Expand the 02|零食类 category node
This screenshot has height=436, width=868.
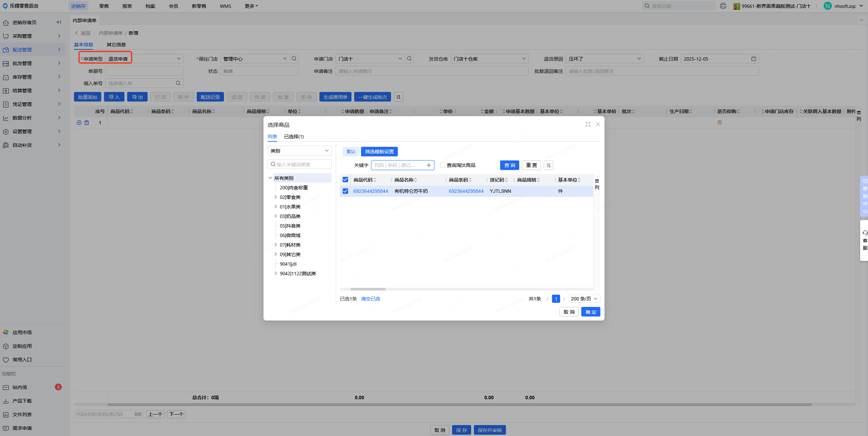(x=275, y=197)
